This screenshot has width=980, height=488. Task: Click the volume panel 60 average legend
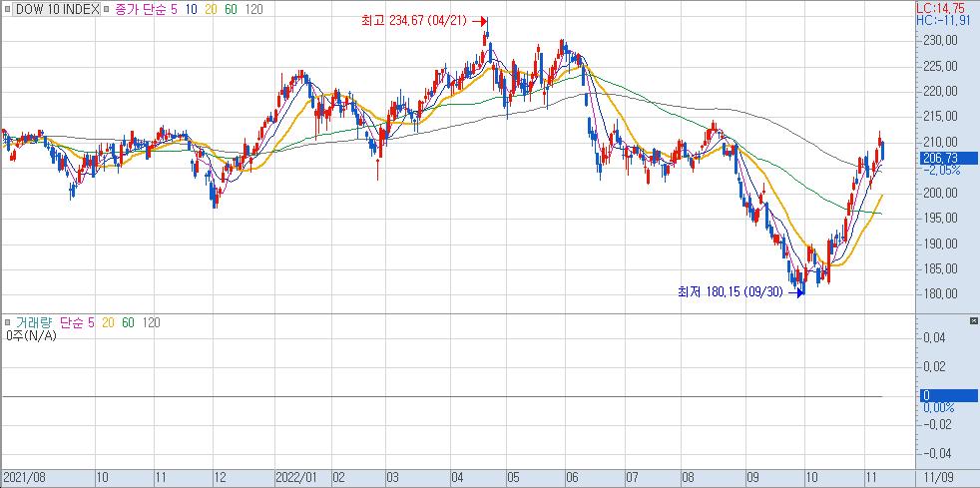coord(128,323)
